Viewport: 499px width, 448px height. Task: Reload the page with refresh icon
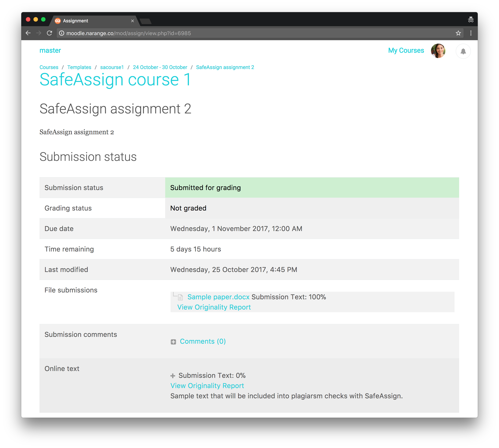[x=50, y=33]
